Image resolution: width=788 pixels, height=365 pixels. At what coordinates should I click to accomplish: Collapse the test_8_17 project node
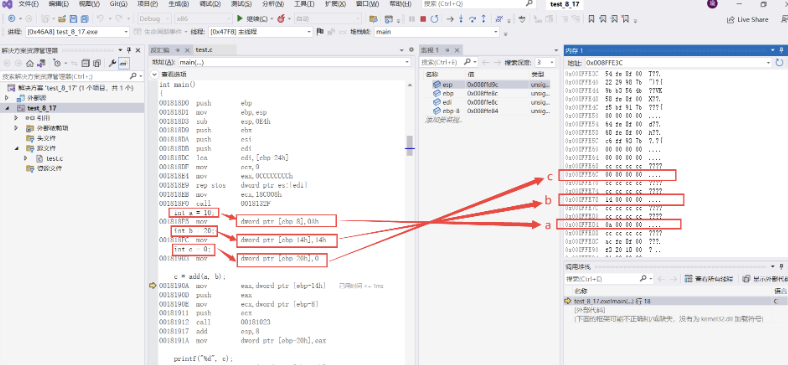[8, 108]
